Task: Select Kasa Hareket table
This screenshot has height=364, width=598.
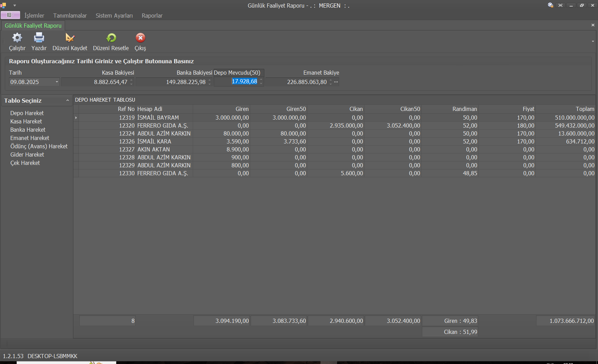Action: [x=26, y=121]
